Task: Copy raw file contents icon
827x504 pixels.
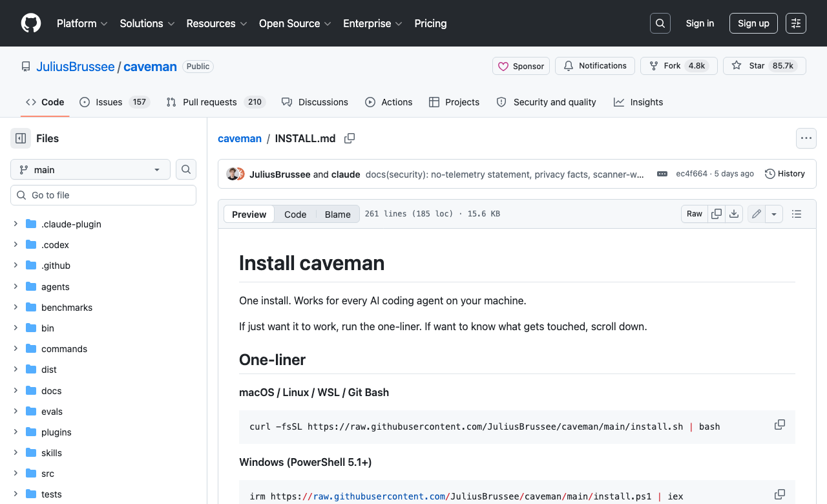Action: click(717, 214)
